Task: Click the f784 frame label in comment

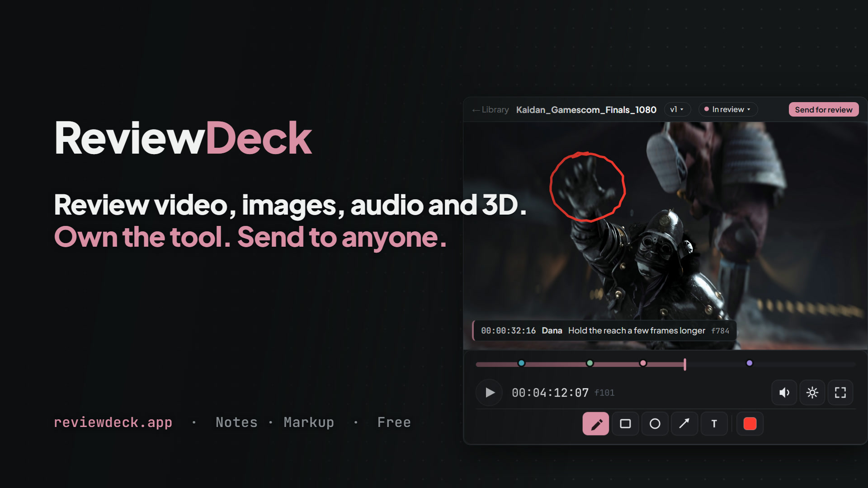Action: click(x=720, y=331)
